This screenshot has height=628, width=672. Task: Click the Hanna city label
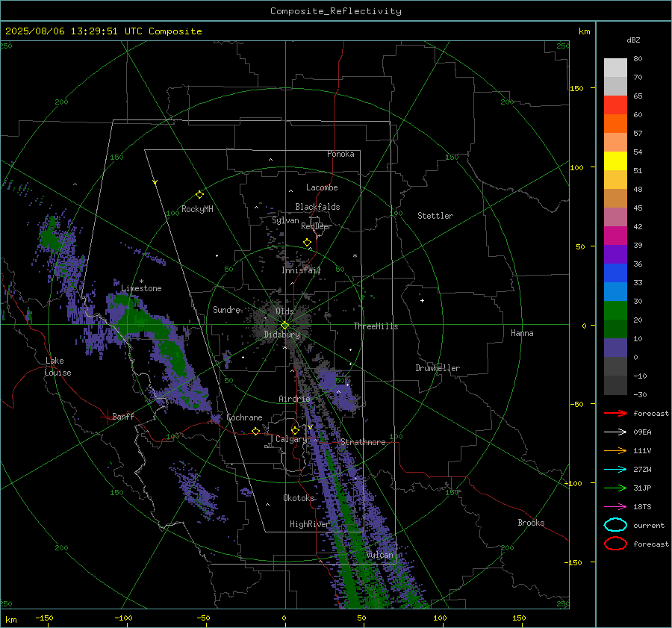point(522,333)
